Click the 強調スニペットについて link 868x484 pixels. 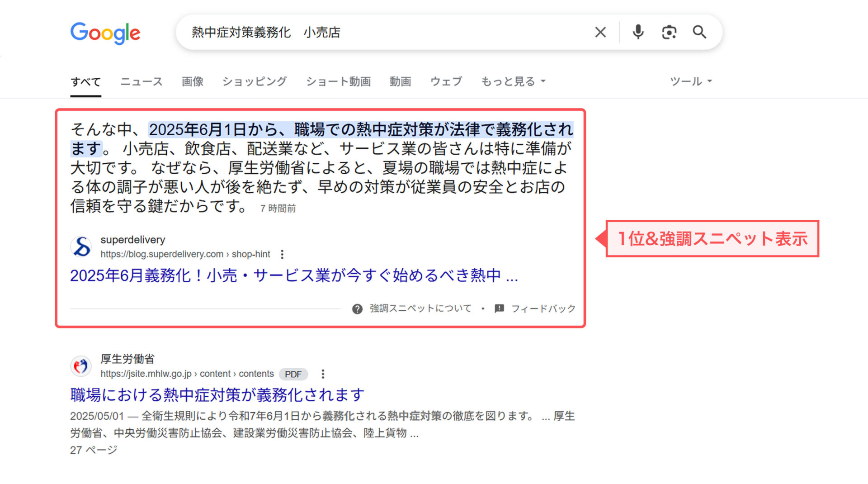tap(420, 308)
